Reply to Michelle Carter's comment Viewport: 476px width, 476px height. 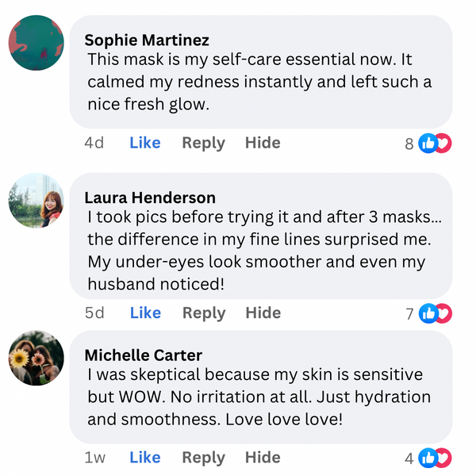(x=203, y=457)
